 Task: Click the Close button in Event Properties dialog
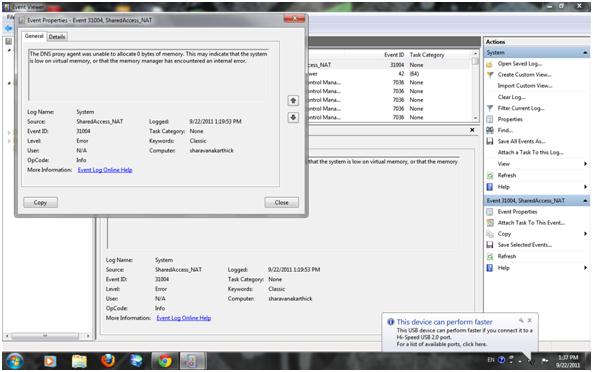coord(281,203)
